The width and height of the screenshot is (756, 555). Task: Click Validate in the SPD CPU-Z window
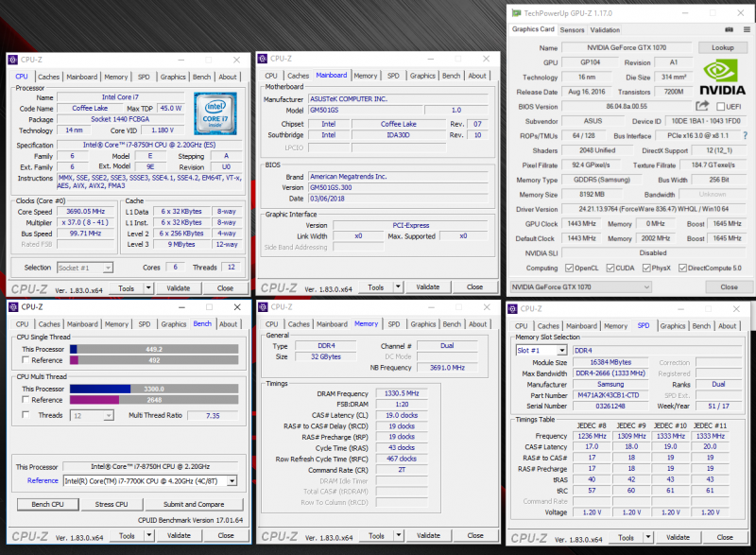(x=678, y=537)
